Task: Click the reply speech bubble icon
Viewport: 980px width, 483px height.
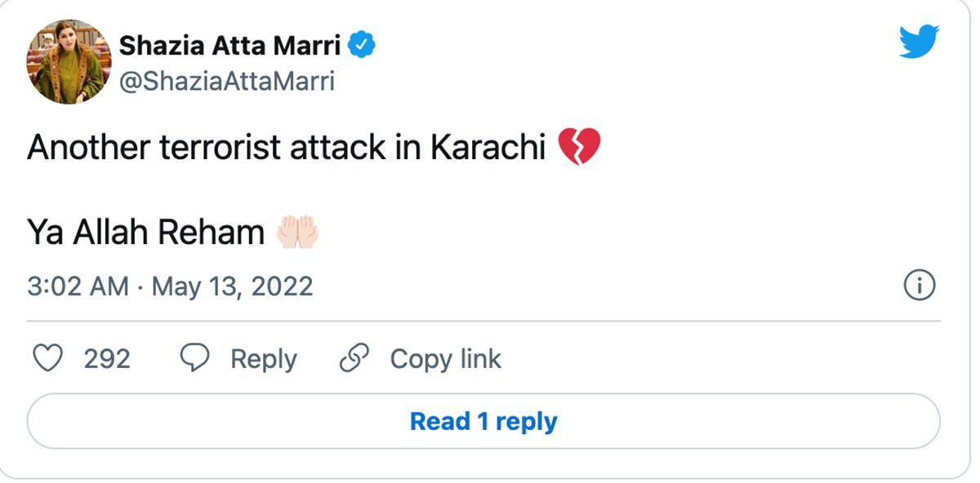Action: (194, 358)
